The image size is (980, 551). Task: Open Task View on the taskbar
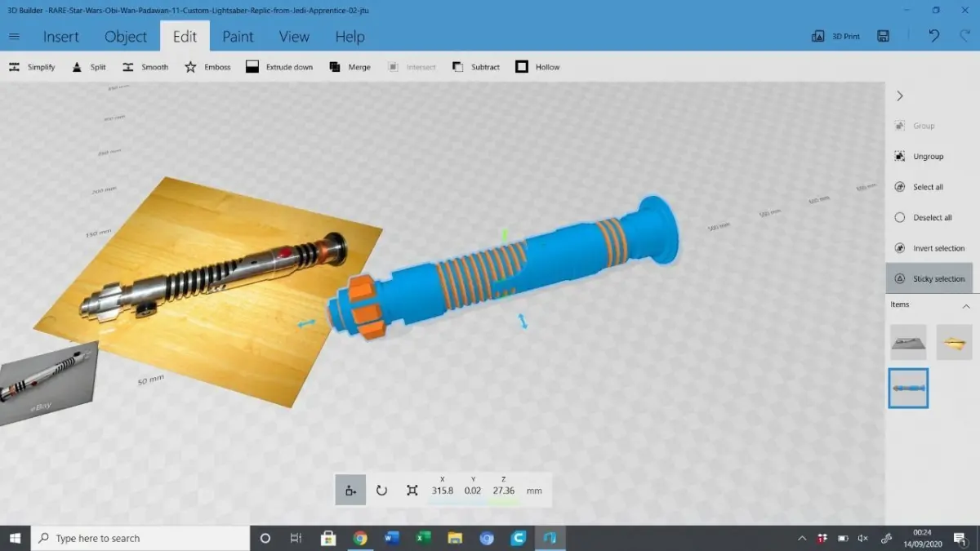click(296, 538)
